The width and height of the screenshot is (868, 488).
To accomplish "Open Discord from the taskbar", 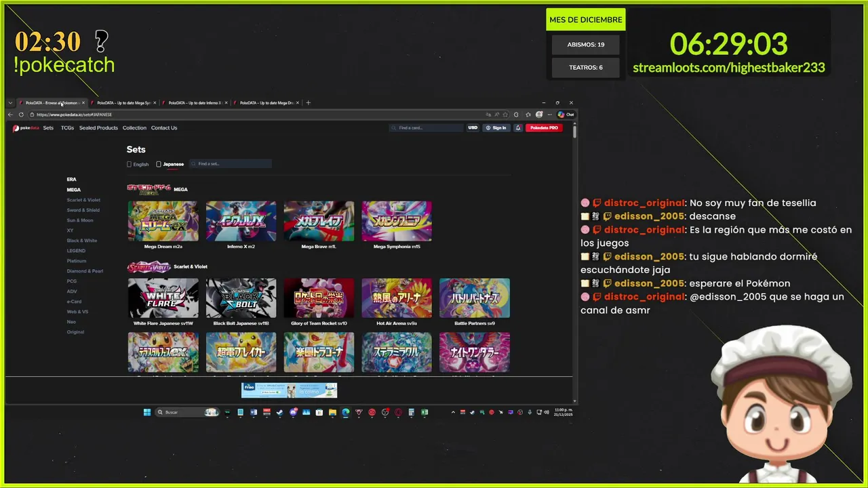I will [x=294, y=412].
